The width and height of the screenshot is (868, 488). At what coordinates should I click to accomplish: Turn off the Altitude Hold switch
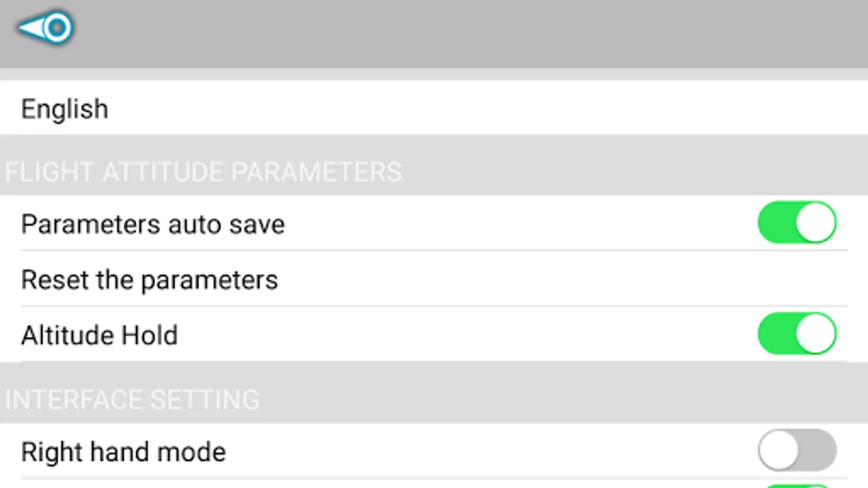pos(796,334)
